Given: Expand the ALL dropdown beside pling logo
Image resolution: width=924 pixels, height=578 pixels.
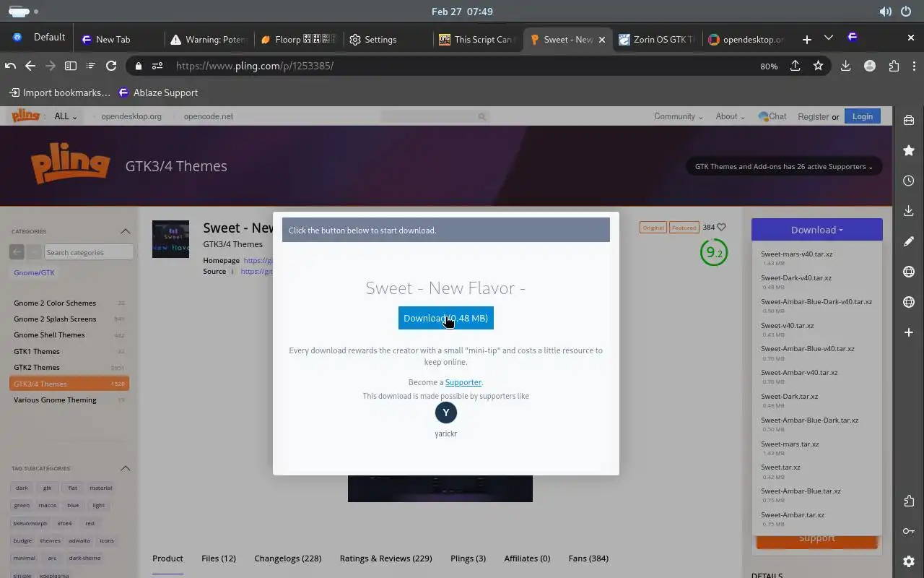Looking at the screenshot, I should pyautogui.click(x=65, y=116).
